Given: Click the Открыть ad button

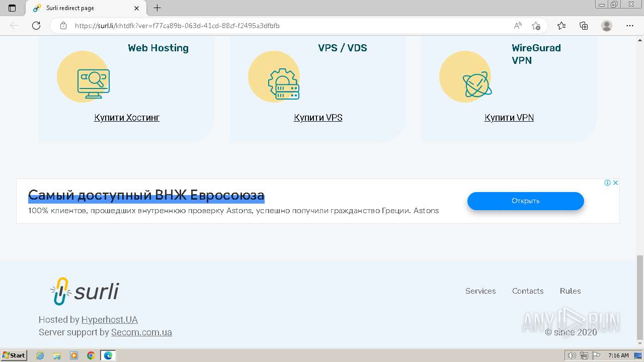Looking at the screenshot, I should click(x=526, y=201).
